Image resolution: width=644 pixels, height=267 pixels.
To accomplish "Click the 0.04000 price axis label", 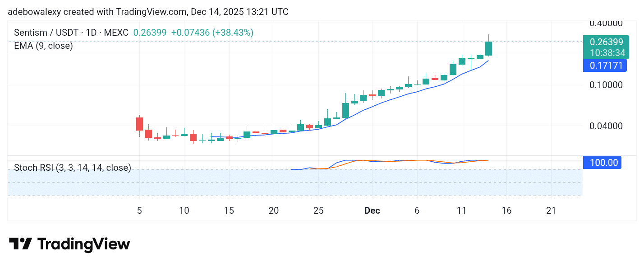I will [607, 126].
